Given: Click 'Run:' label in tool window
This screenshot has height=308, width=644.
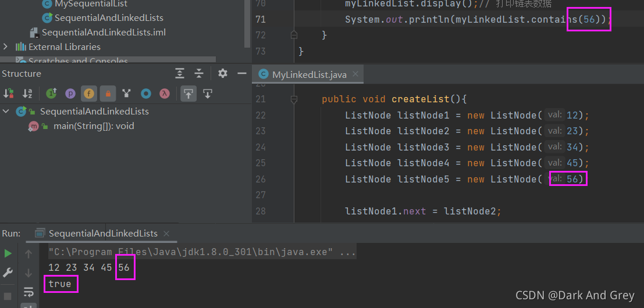Looking at the screenshot, I should tap(11, 234).
